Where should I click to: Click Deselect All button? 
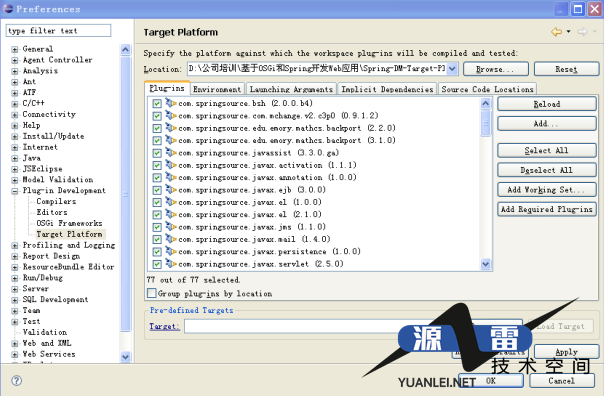(547, 170)
